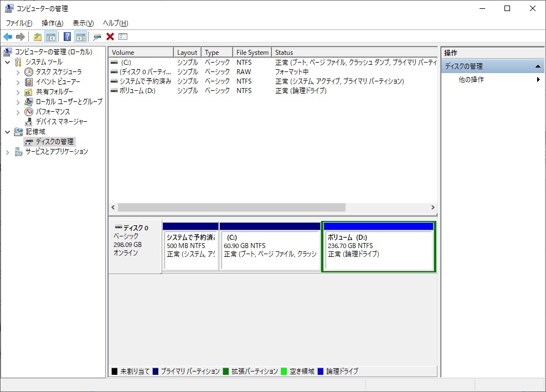This screenshot has height=392, width=546.
Task: Click the light green 空き領域 legend swatch
Action: coord(284,372)
